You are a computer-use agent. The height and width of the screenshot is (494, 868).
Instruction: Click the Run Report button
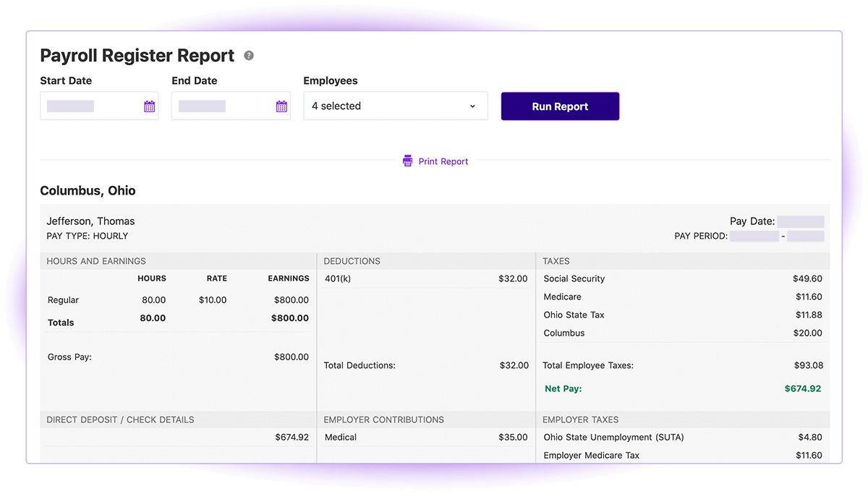[560, 106]
